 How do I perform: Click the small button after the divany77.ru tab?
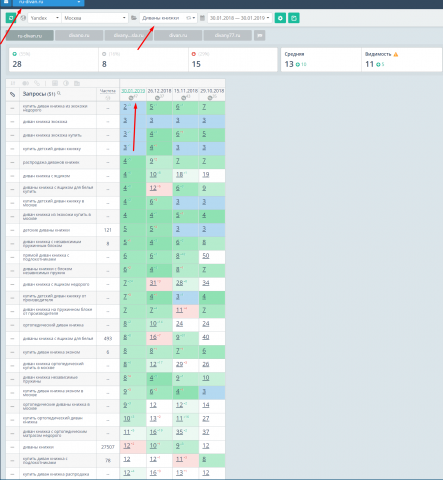pyautogui.click(x=259, y=35)
